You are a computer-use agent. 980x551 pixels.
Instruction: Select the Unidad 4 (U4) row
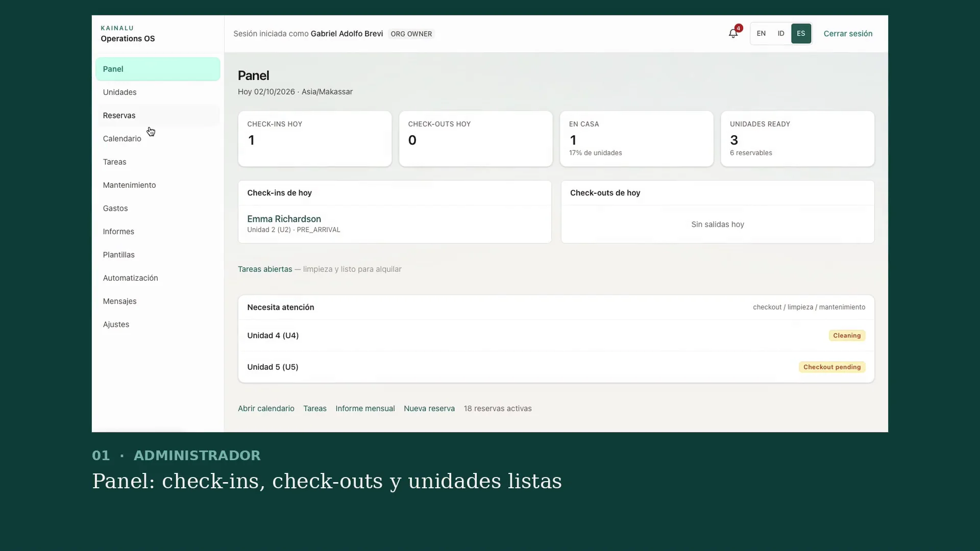point(556,336)
